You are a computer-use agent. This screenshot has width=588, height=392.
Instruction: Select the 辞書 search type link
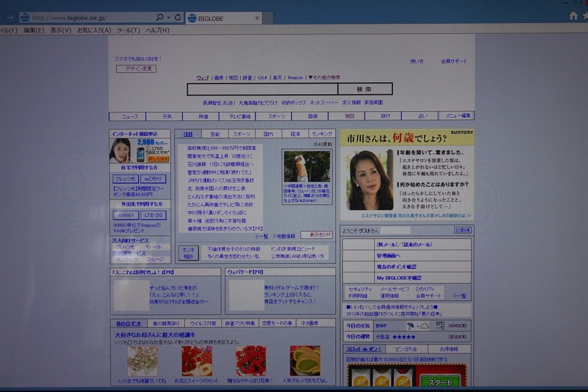[x=247, y=78]
